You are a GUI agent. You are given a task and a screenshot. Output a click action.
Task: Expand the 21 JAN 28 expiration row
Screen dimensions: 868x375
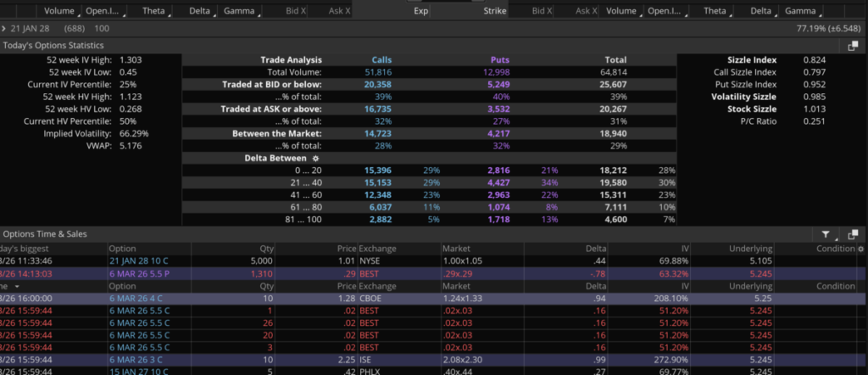pyautogui.click(x=4, y=29)
